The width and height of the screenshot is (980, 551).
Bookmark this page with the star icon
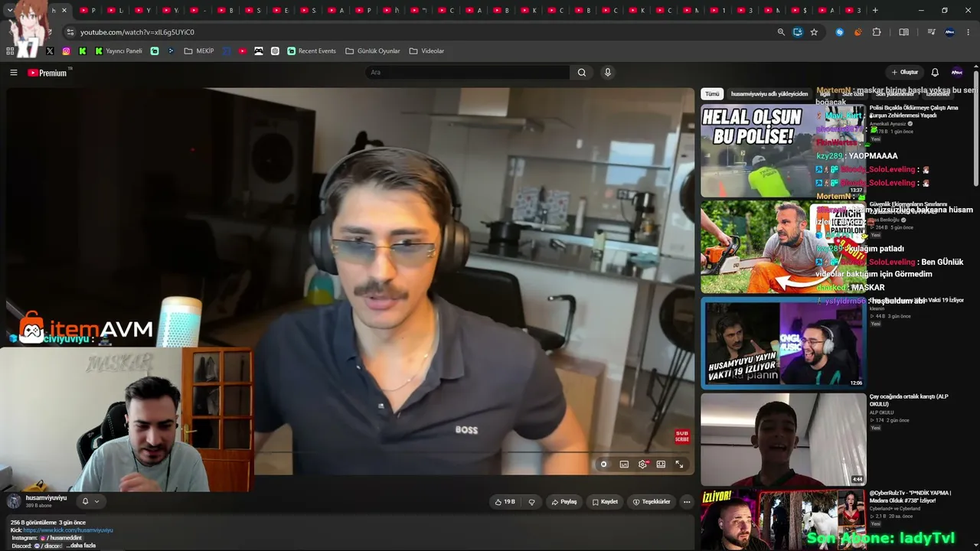pyautogui.click(x=814, y=32)
